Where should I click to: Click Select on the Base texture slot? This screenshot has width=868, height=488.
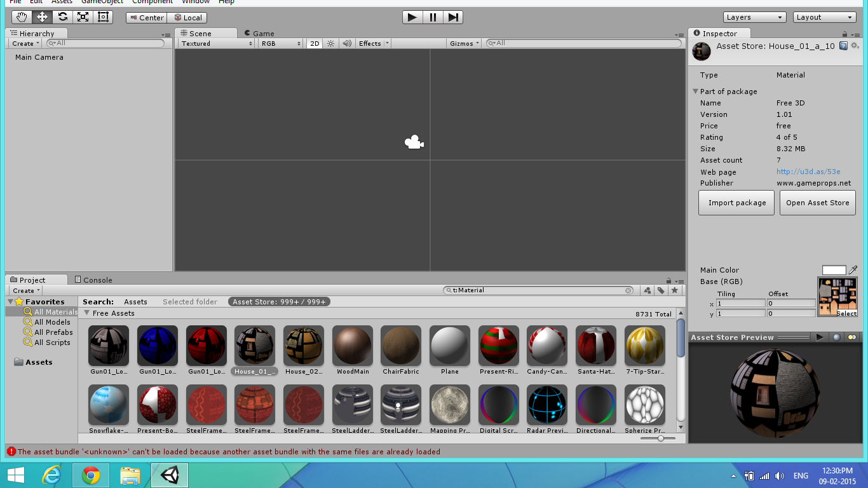pos(846,313)
